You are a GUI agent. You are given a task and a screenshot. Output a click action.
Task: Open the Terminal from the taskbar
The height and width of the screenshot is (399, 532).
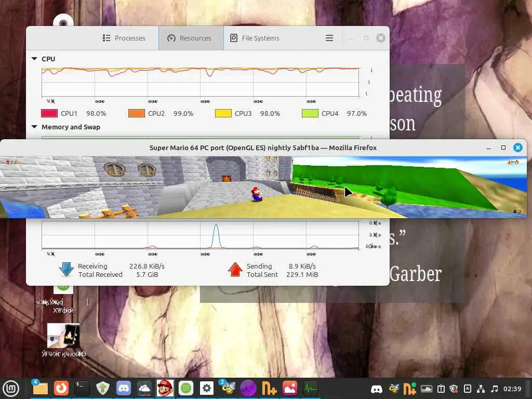[82, 388]
